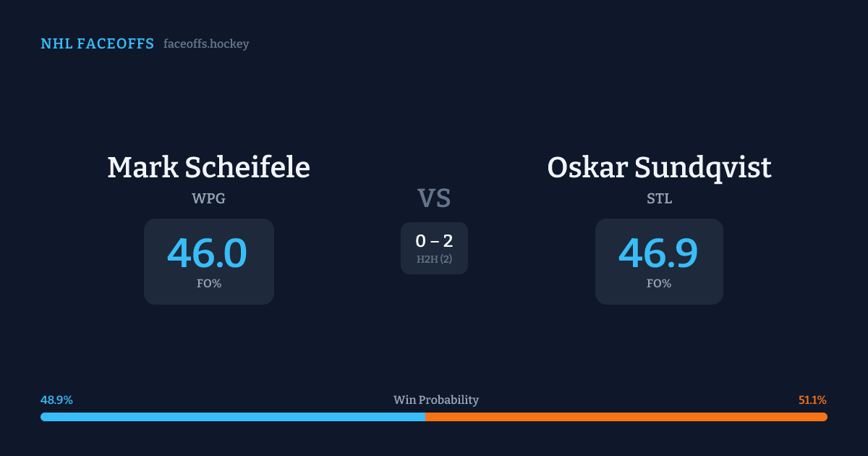
Task: Click the VS text between players
Action: coord(434,198)
